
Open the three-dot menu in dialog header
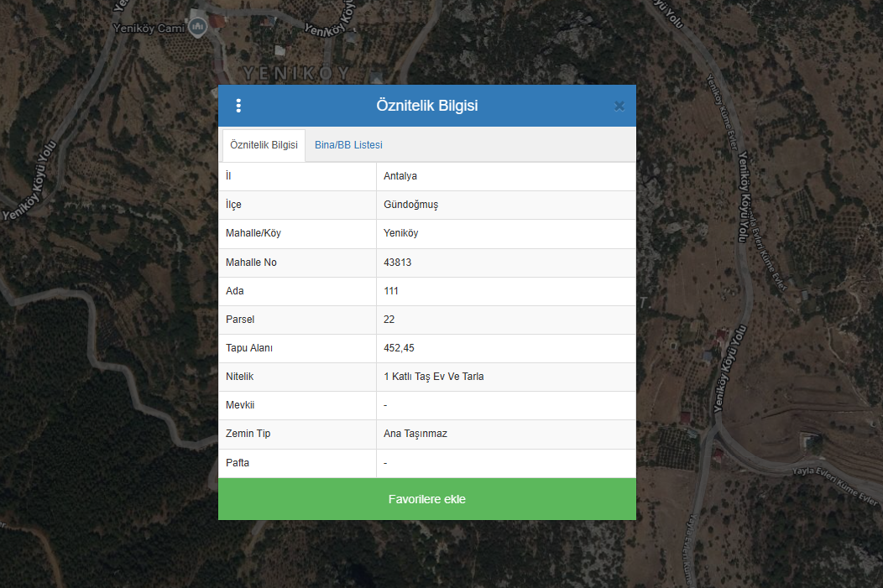238,106
